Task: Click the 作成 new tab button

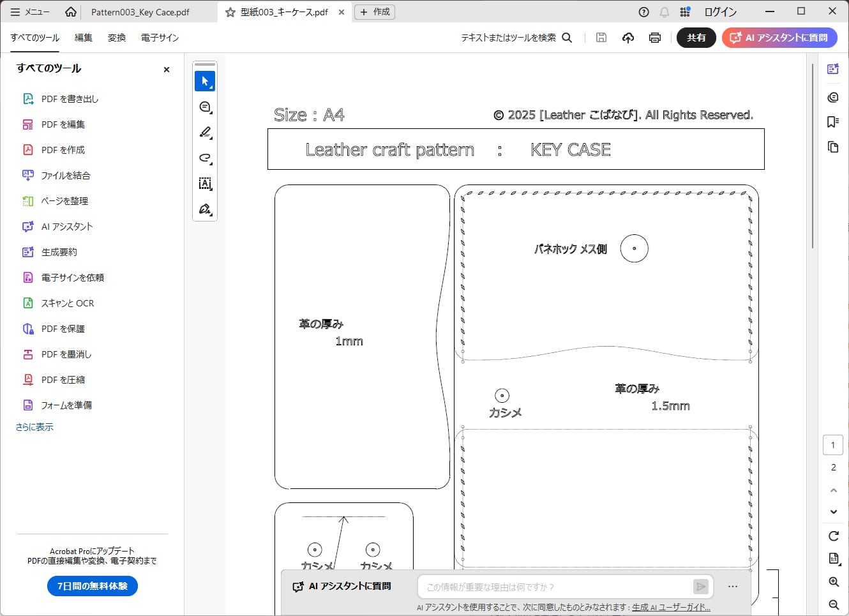Action: (375, 12)
